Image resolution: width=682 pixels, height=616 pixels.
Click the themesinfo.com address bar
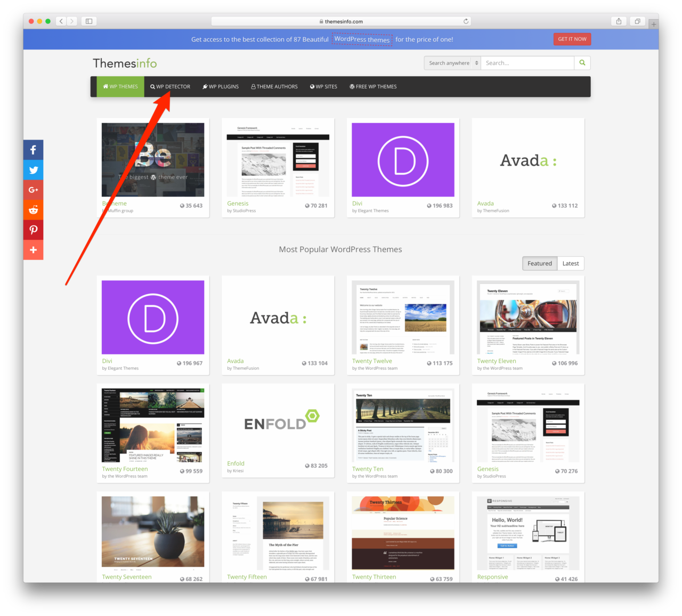[x=341, y=21]
